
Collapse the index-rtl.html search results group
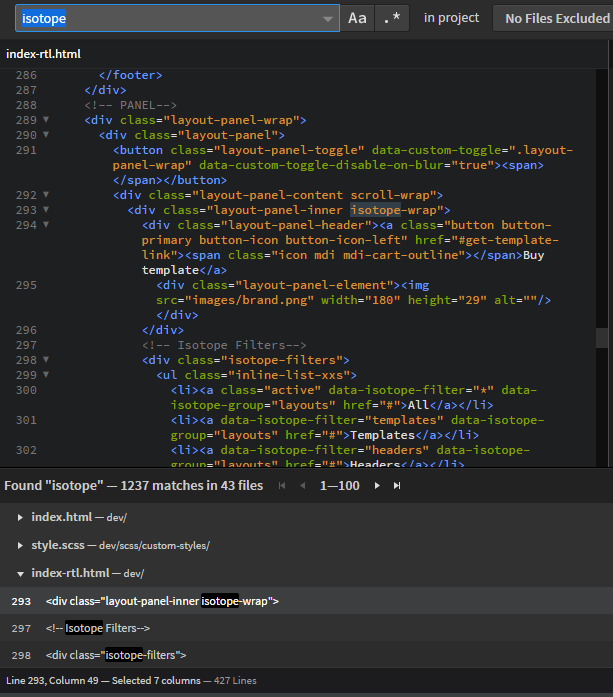point(22,573)
